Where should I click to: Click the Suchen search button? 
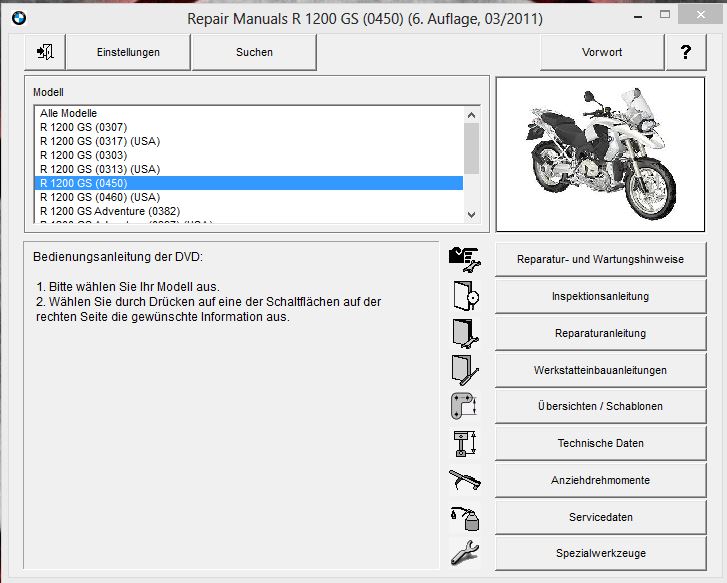click(254, 52)
